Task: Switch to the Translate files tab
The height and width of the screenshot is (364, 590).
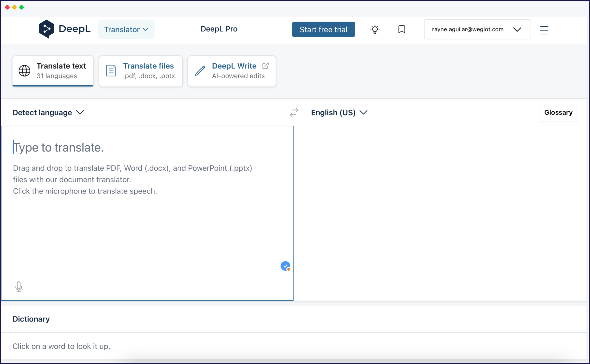Action: pyautogui.click(x=140, y=71)
